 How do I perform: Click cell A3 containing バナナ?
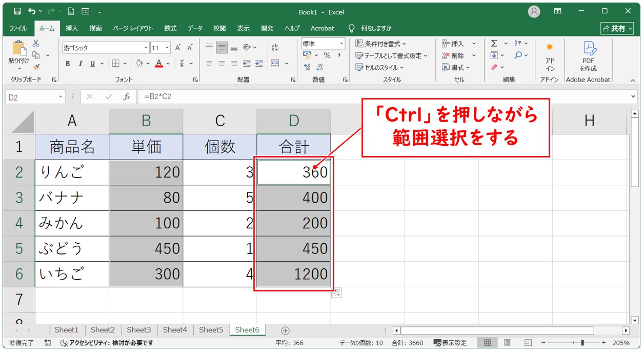coord(72,198)
